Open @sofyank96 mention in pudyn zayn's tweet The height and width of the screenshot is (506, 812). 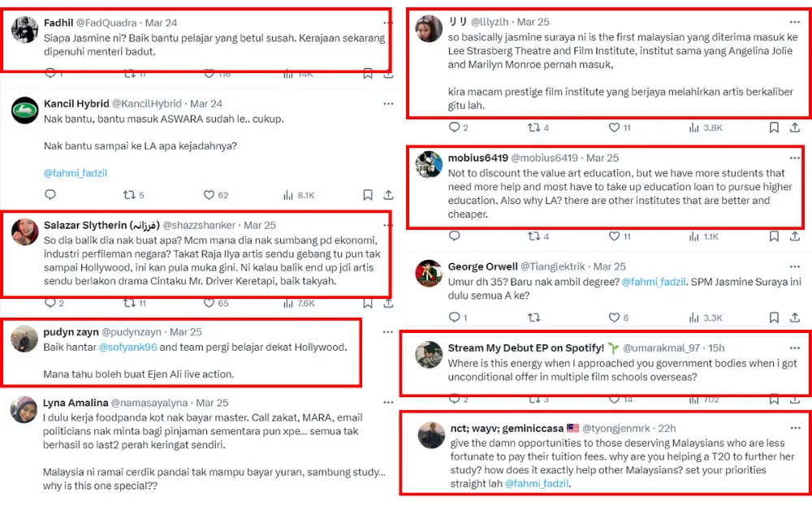(127, 348)
